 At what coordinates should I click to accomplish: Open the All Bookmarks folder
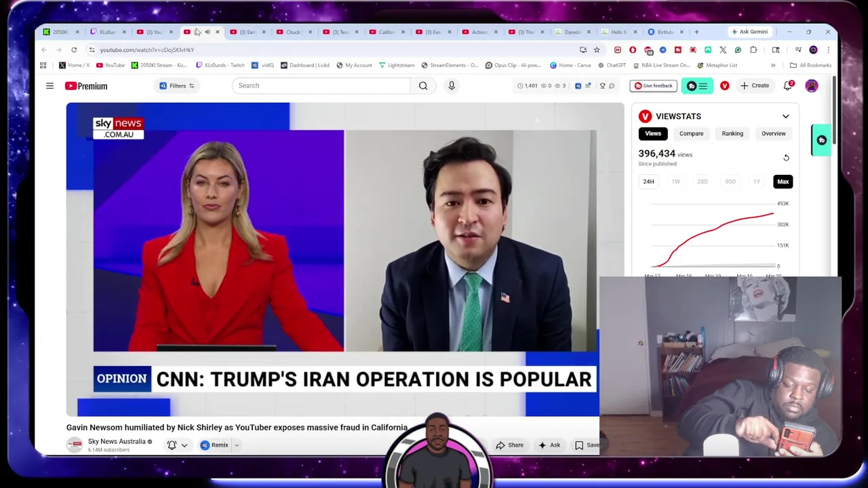(810, 65)
